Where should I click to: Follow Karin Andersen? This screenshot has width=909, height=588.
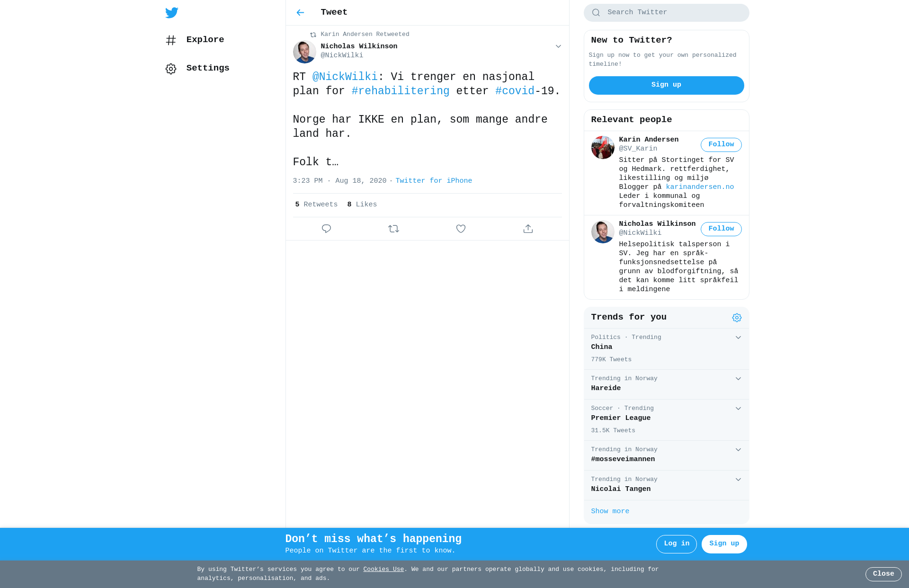tap(721, 145)
